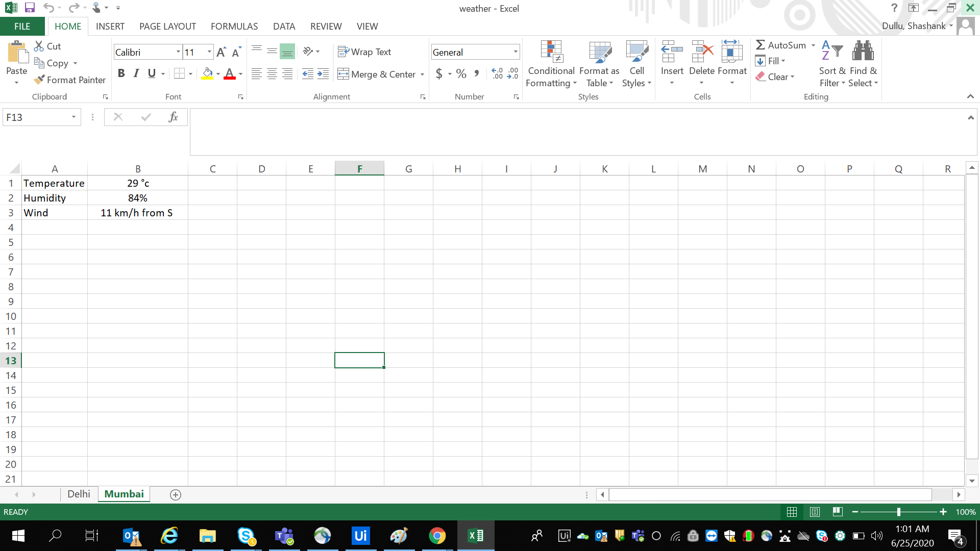Toggle Italic formatting
This screenshot has width=980, height=551.
(x=136, y=73)
